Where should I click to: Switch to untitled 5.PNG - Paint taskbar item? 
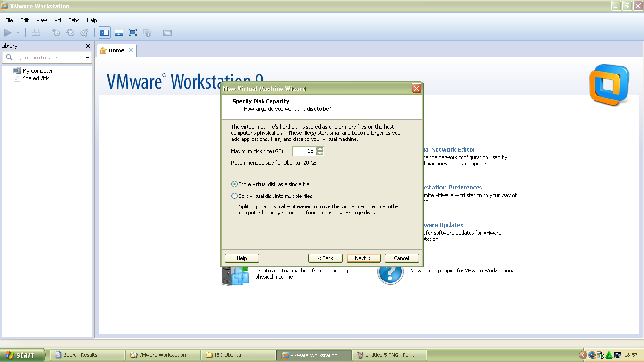[389, 355]
